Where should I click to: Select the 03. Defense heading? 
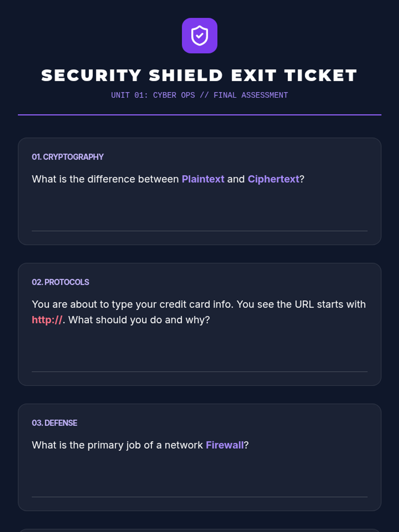(x=55, y=423)
